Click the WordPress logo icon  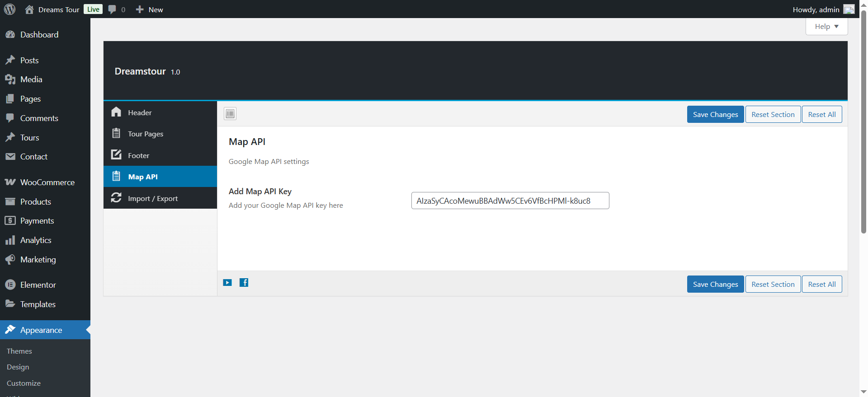coord(9,9)
